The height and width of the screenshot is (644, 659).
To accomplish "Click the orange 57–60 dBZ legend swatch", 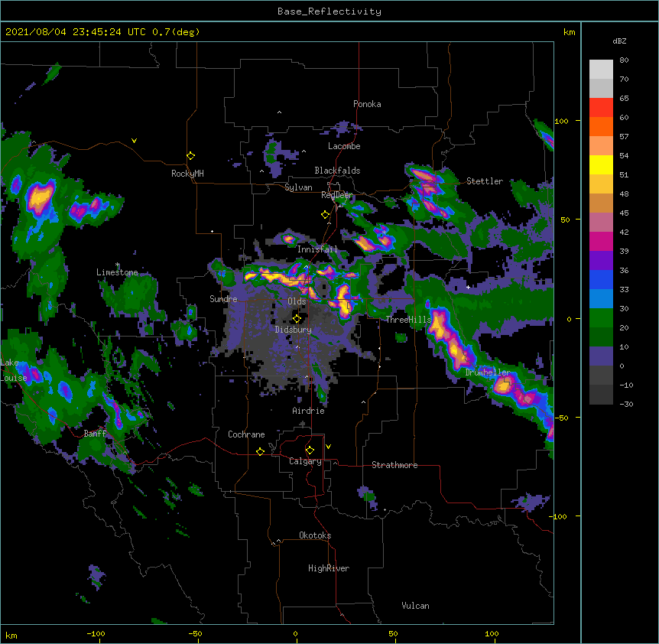I will pyautogui.click(x=601, y=126).
